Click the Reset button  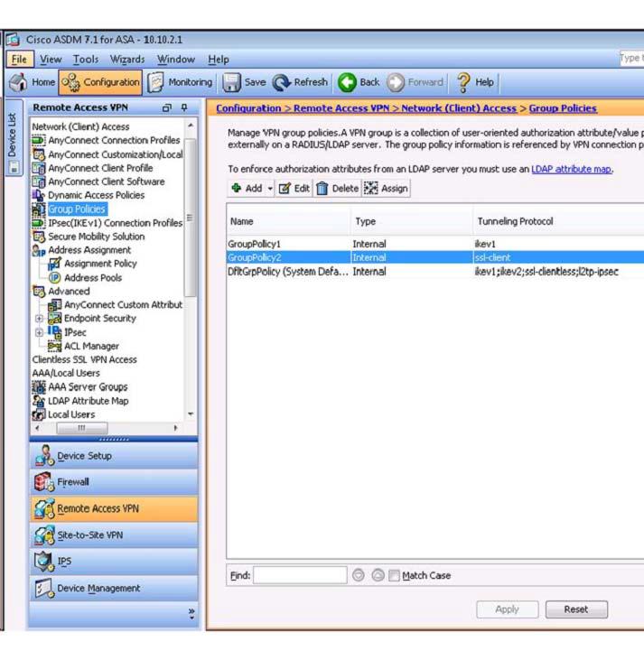coord(576,609)
